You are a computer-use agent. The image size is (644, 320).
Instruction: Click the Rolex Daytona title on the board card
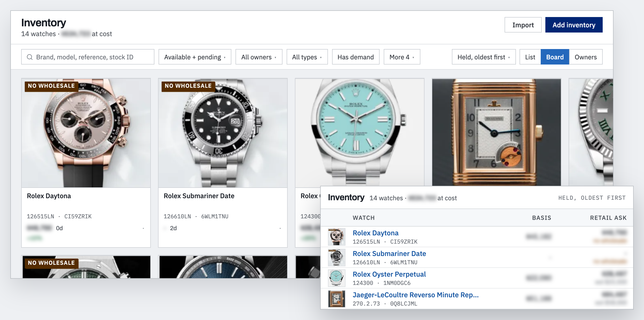coord(49,196)
